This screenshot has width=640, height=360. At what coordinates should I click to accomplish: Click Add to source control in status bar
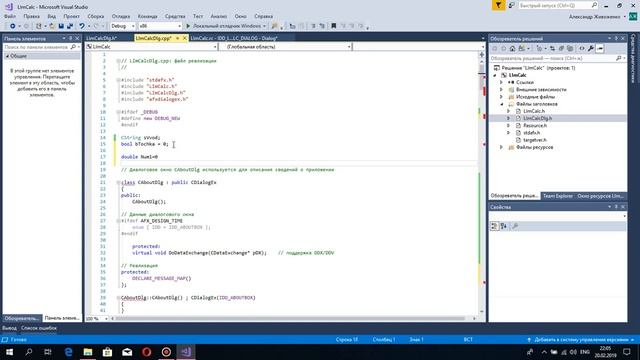580,340
